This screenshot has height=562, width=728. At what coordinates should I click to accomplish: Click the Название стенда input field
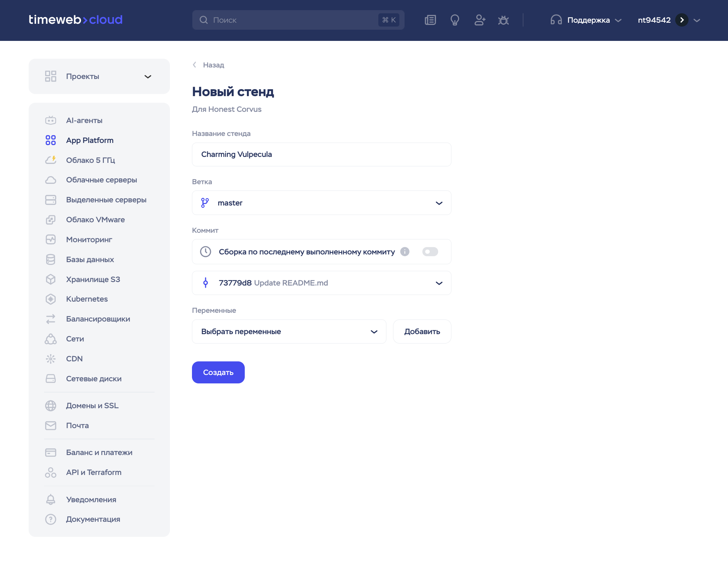(x=321, y=154)
